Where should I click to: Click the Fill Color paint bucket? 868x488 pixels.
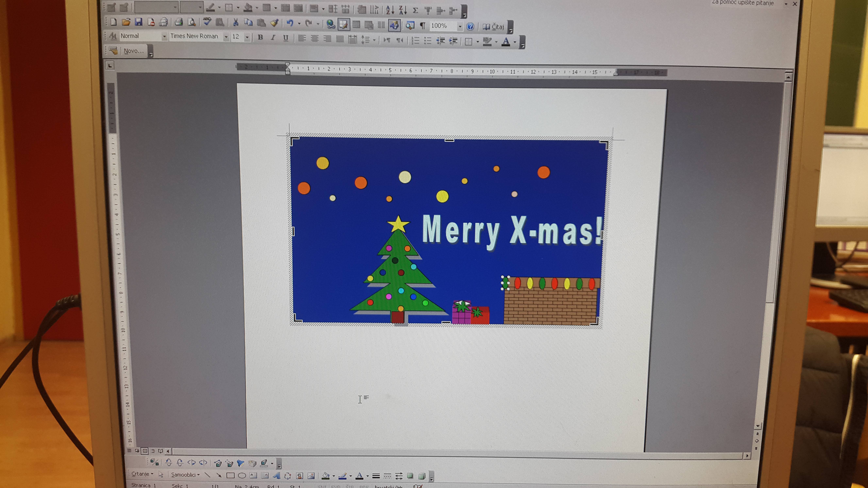tap(325, 476)
